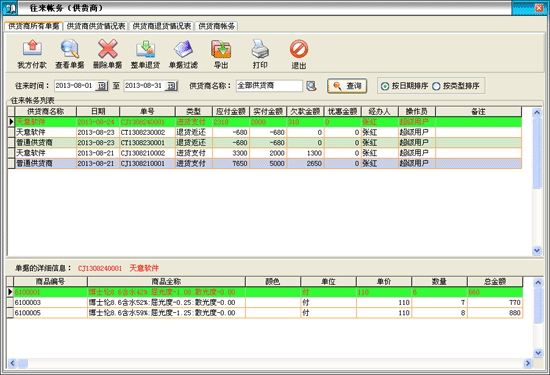Open calendar picker for start date 2013-08-01
The height and width of the screenshot is (375, 550).
pos(102,86)
